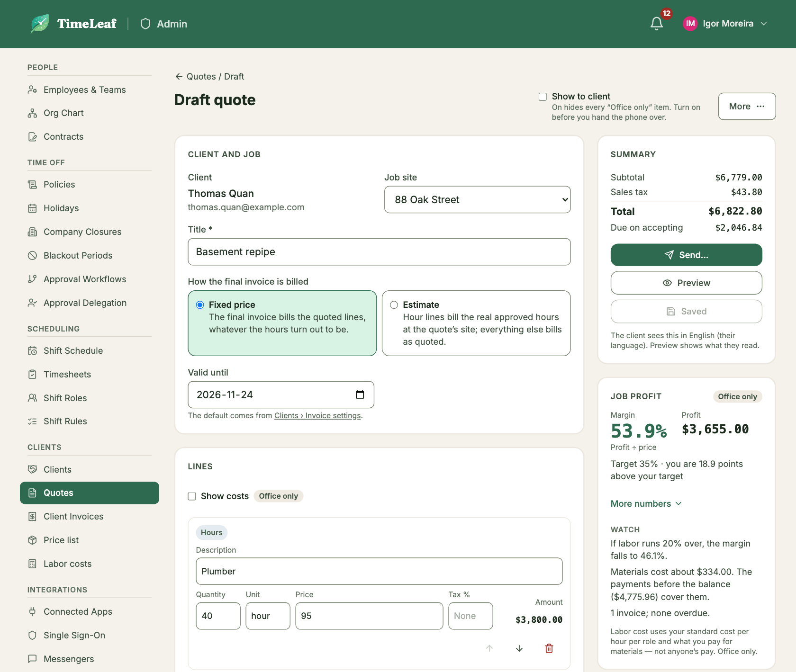The image size is (796, 672).
Task: Click the Unit field showing hour
Action: coord(268,616)
